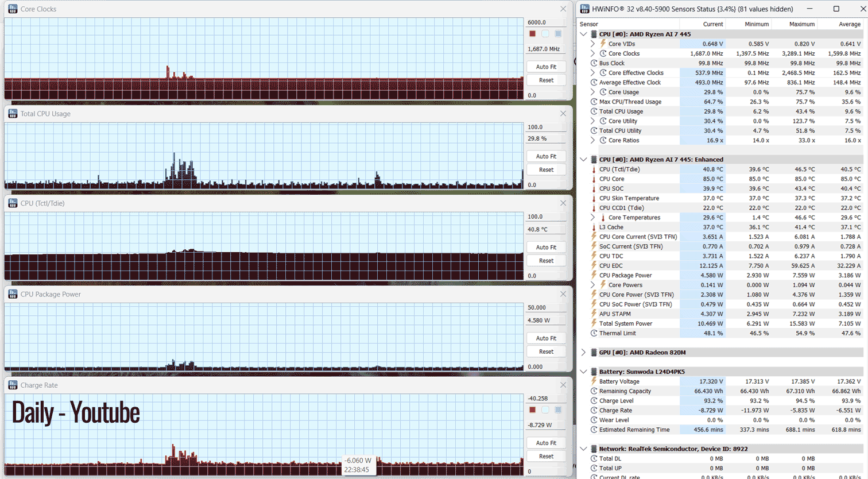Image resolution: width=868 pixels, height=479 pixels.
Task: Click Reset in the Core Clocks graph window
Action: 546,80
